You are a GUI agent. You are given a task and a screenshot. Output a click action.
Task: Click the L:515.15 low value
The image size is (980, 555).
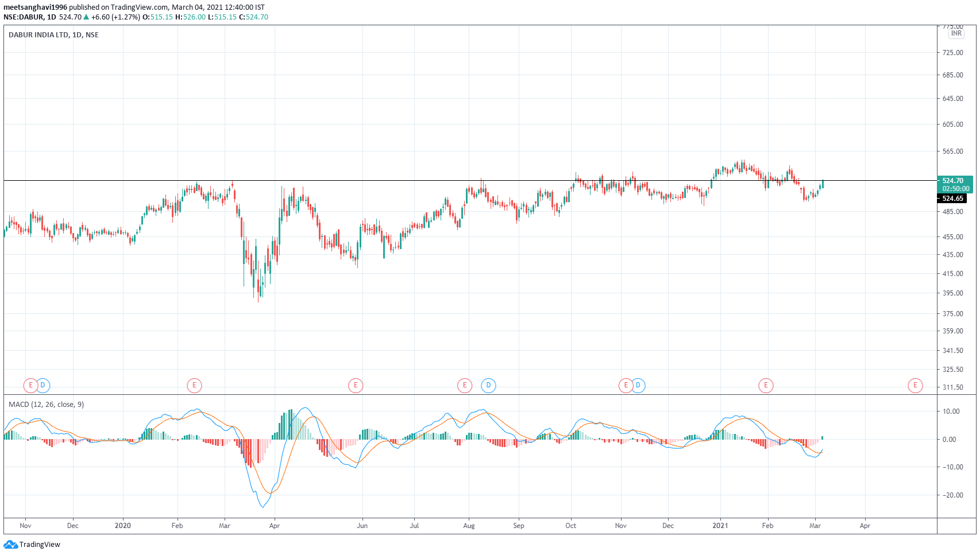pyautogui.click(x=222, y=17)
